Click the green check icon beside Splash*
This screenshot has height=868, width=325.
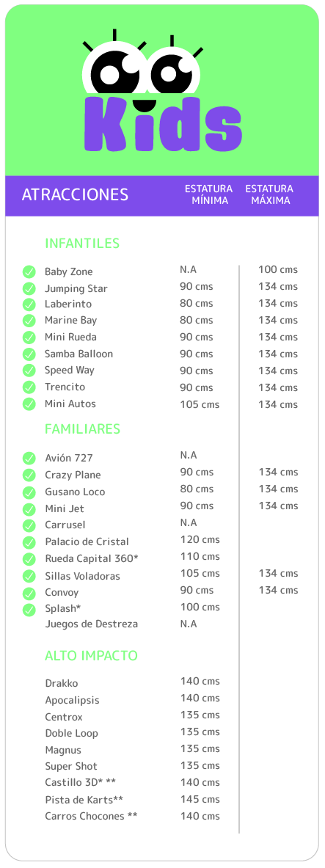[29, 610]
